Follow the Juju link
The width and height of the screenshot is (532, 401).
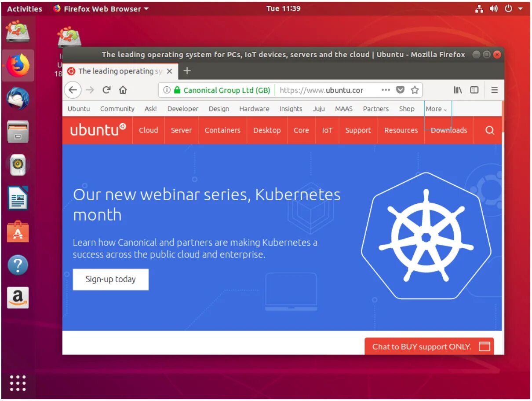coord(319,109)
